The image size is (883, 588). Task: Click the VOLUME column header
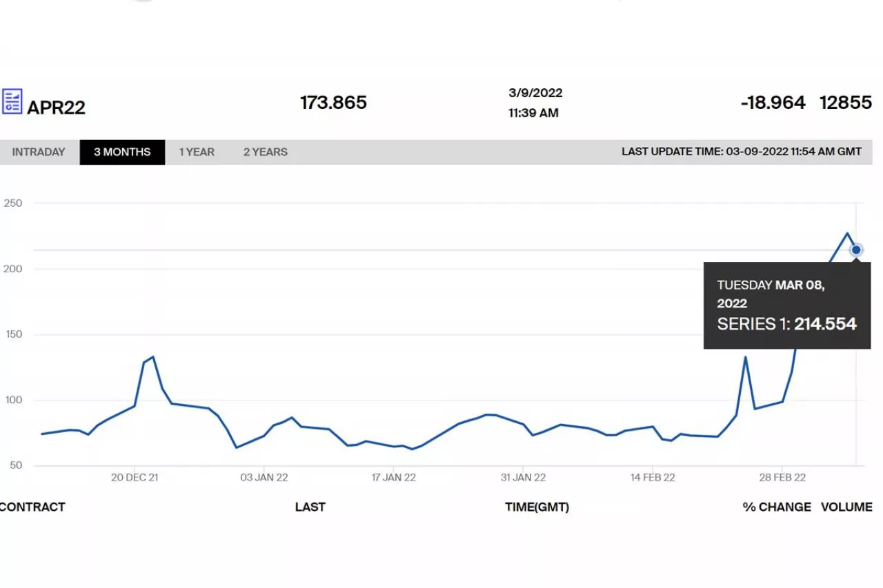pyautogui.click(x=846, y=507)
